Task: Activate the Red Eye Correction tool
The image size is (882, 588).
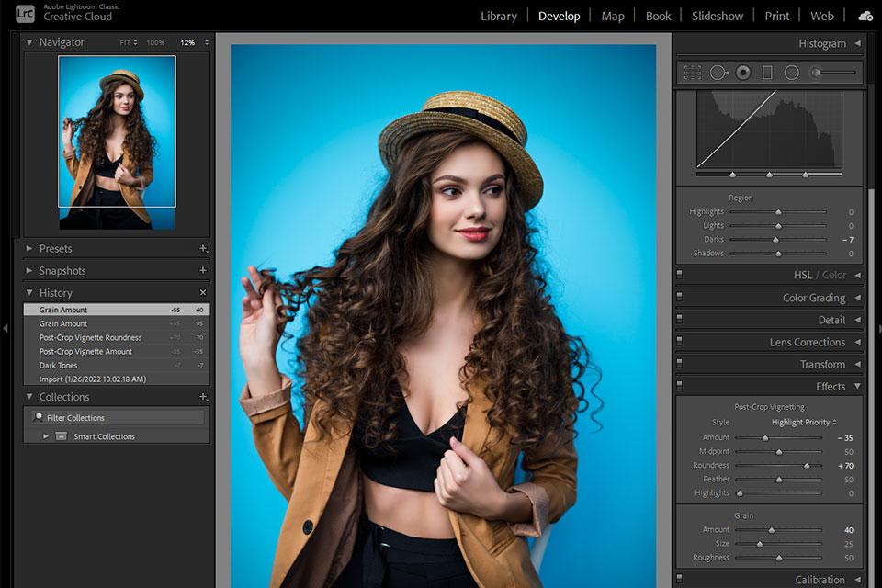Action: pos(743,73)
